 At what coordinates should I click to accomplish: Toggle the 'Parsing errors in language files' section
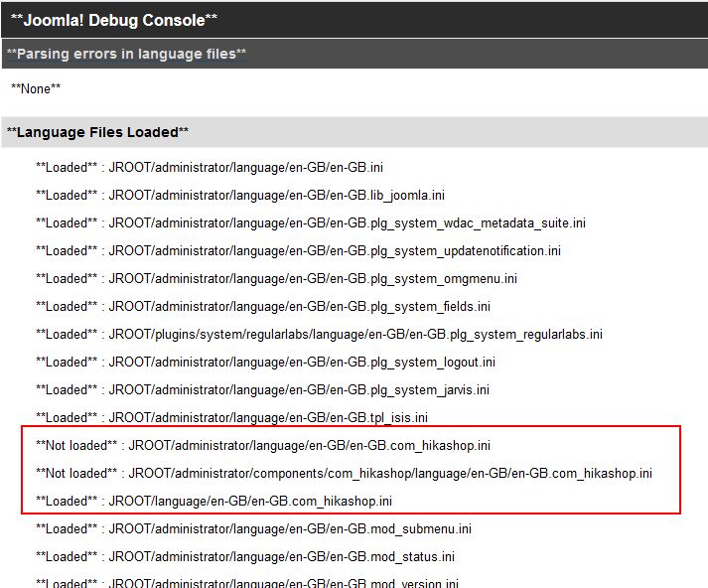(354, 54)
